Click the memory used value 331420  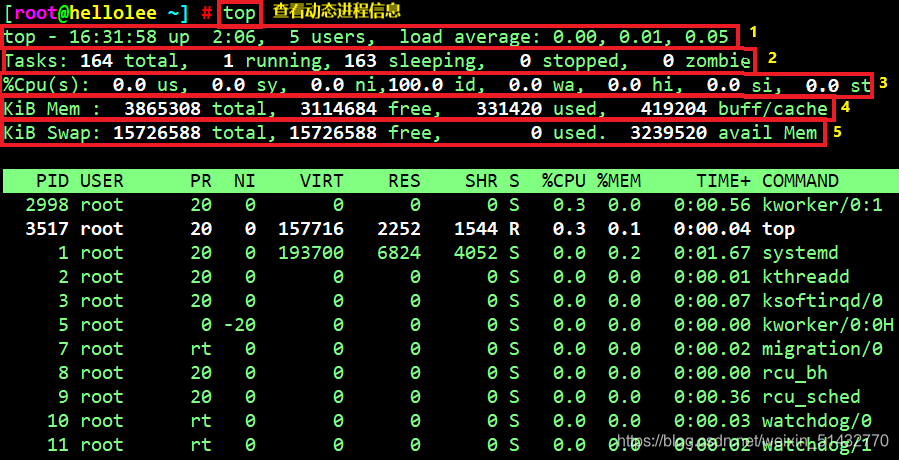509,109
